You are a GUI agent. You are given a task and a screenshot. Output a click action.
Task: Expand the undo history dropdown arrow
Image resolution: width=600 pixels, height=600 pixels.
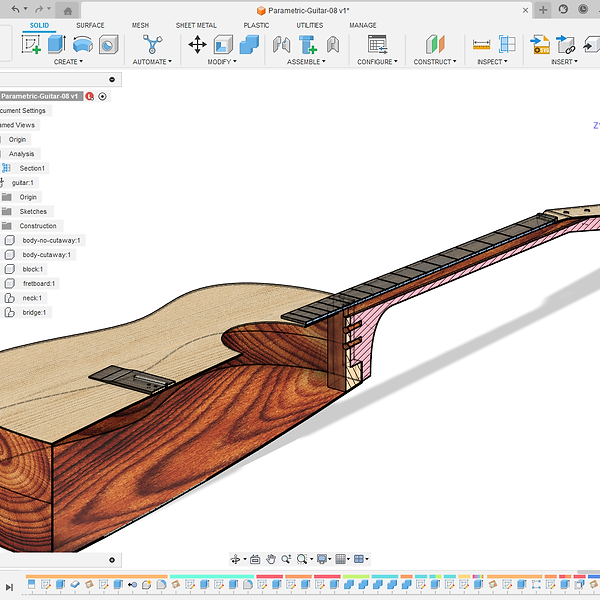26,9
